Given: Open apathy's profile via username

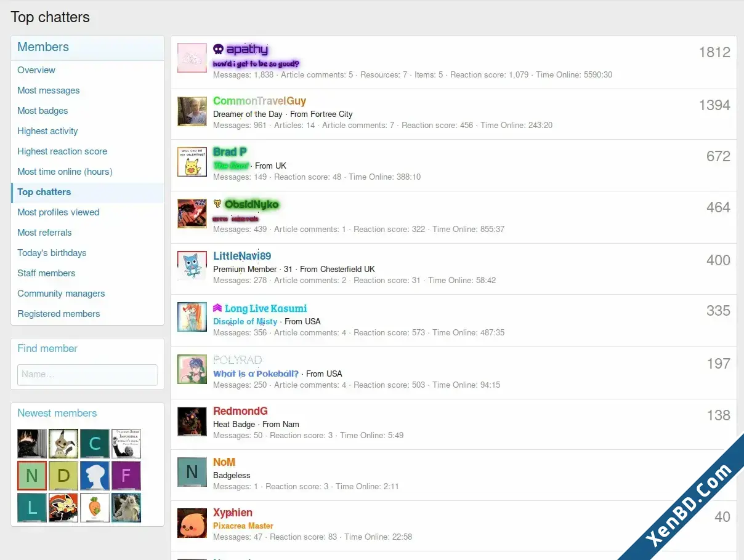Looking at the screenshot, I should [247, 49].
